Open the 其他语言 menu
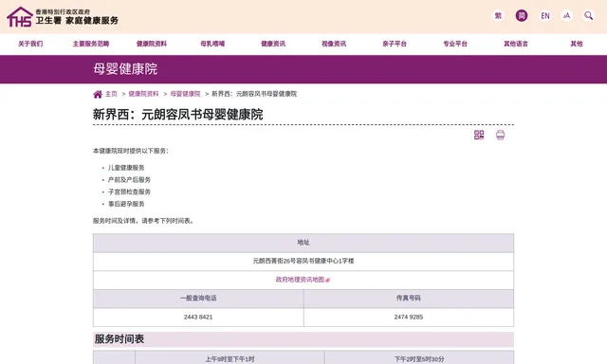 tap(516, 44)
